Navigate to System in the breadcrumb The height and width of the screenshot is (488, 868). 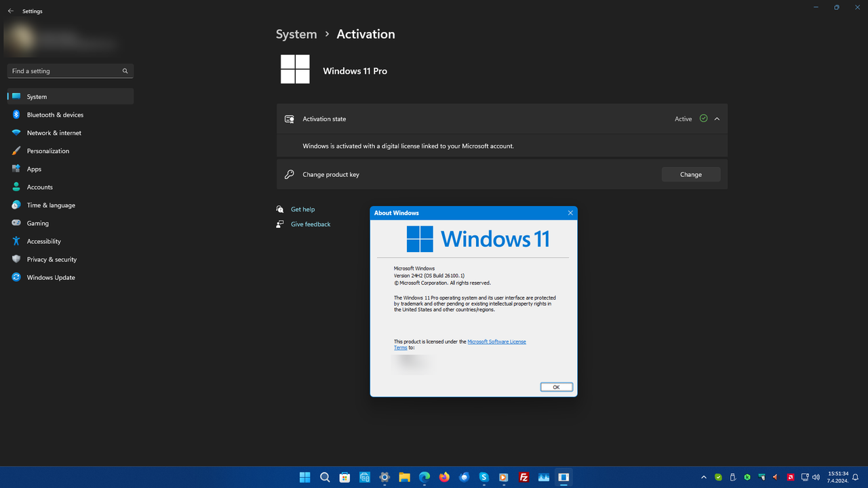tap(296, 34)
